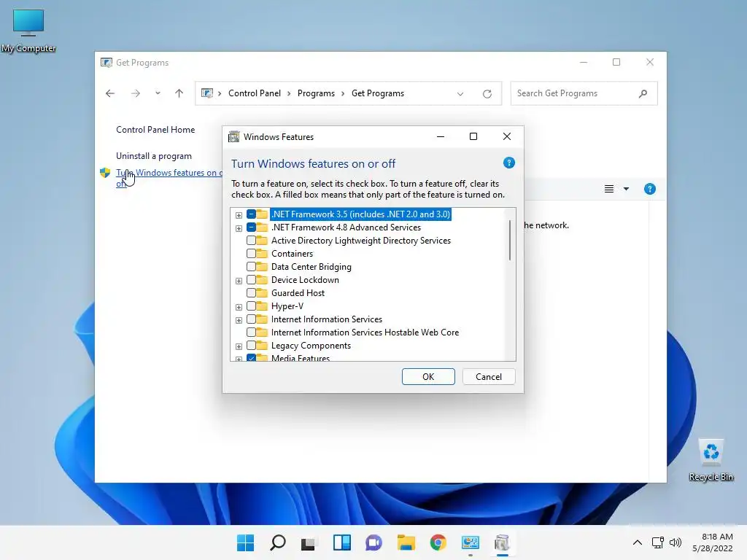The image size is (747, 560).
Task: Open taskbar clock and date
Action: click(x=712, y=542)
